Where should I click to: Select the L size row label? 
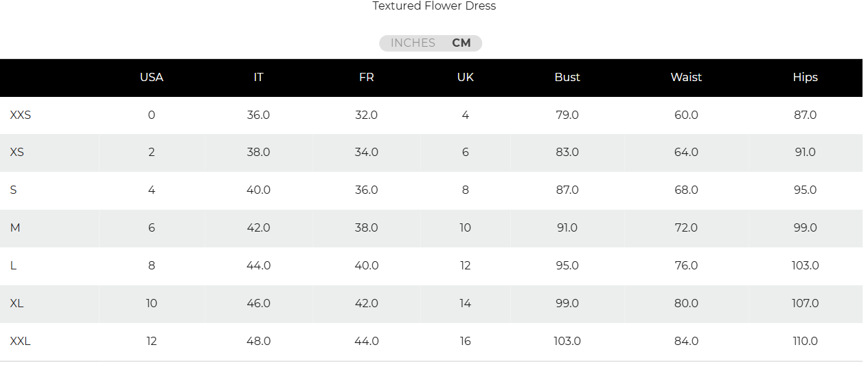coord(13,265)
